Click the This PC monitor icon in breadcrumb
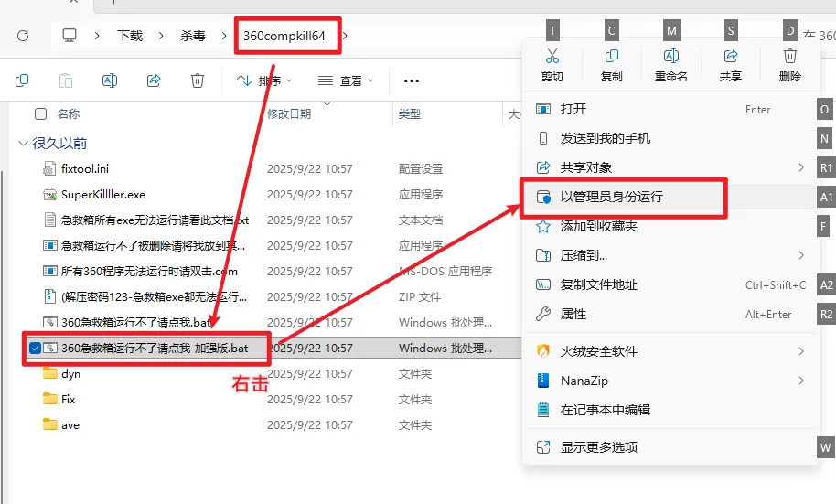The height and width of the screenshot is (504, 836). 70,36
